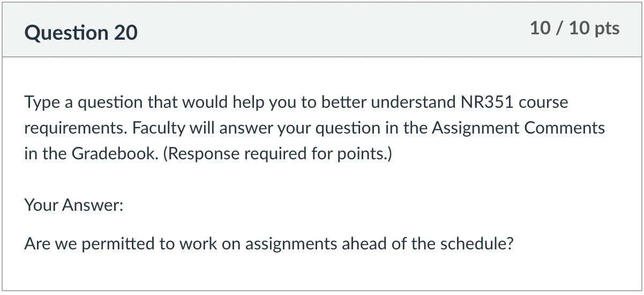
Task: Click the word 'permitted' in the answer
Action: [118, 244]
